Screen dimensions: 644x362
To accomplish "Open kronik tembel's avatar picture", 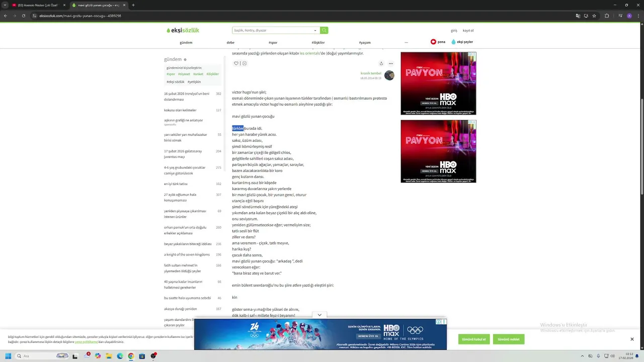I will (x=389, y=75).
